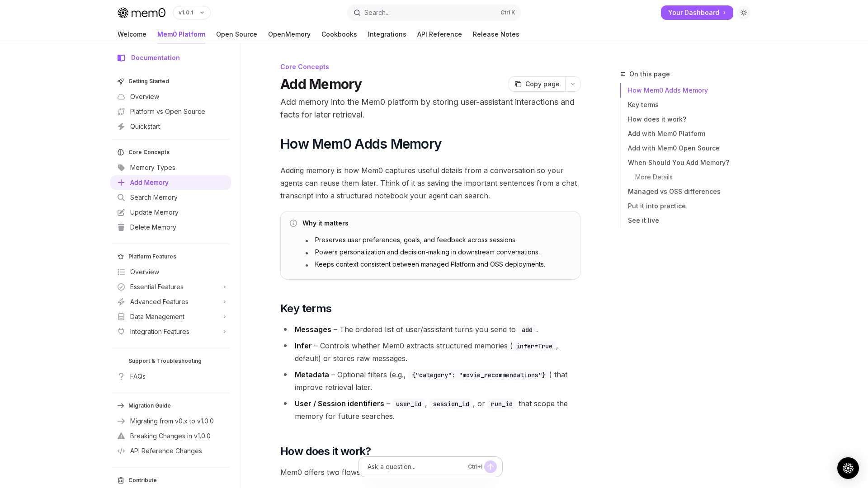This screenshot has height=488, width=868.
Task: Open the v1.0.1 version dropdown
Action: (191, 13)
